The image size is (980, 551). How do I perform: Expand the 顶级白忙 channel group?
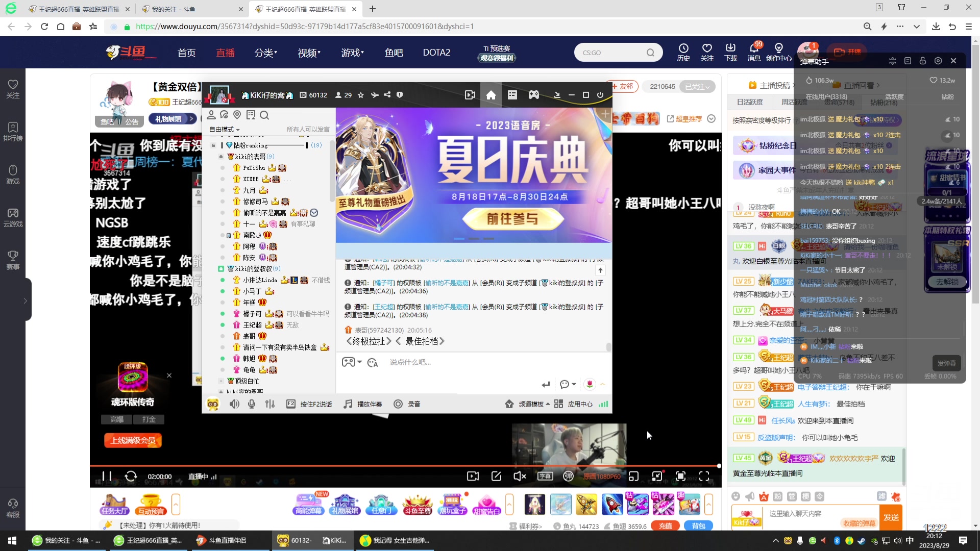[x=221, y=381]
